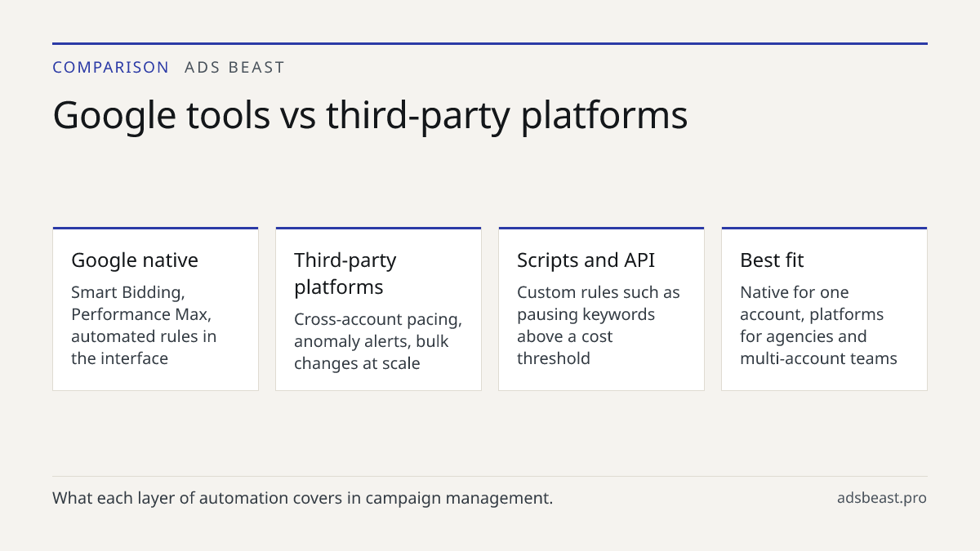Screen dimensions: 980x551
Task: Click the ADS BEAST brand text
Action: (x=234, y=68)
